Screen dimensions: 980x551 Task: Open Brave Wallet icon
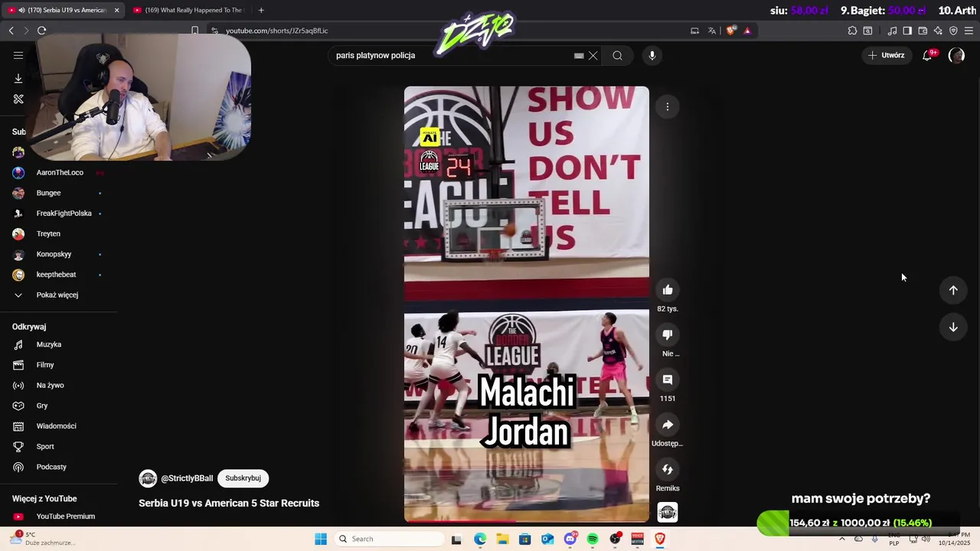click(923, 31)
